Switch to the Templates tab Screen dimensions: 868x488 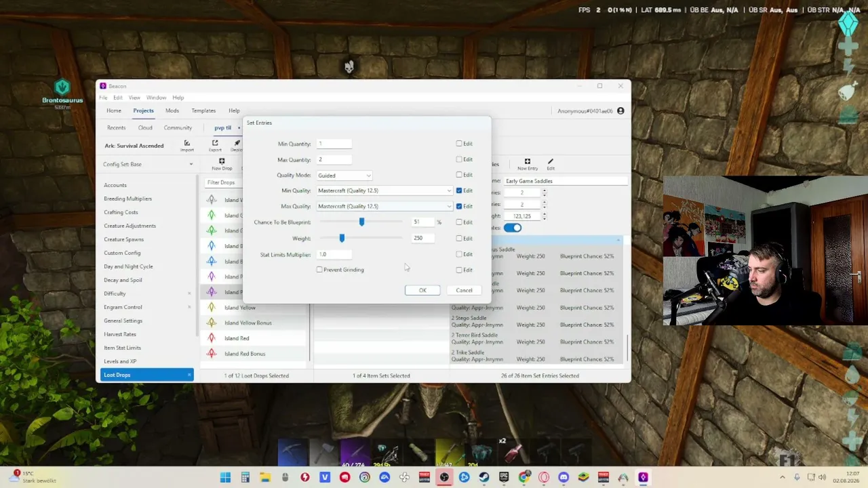(x=203, y=110)
